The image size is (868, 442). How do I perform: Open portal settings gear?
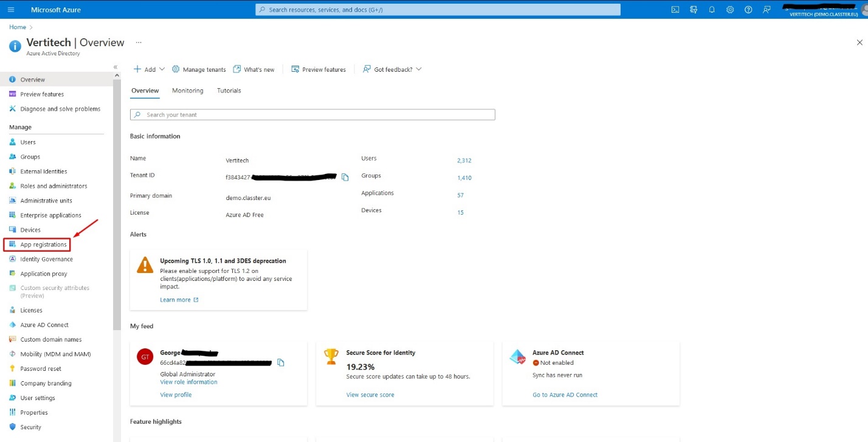730,10
